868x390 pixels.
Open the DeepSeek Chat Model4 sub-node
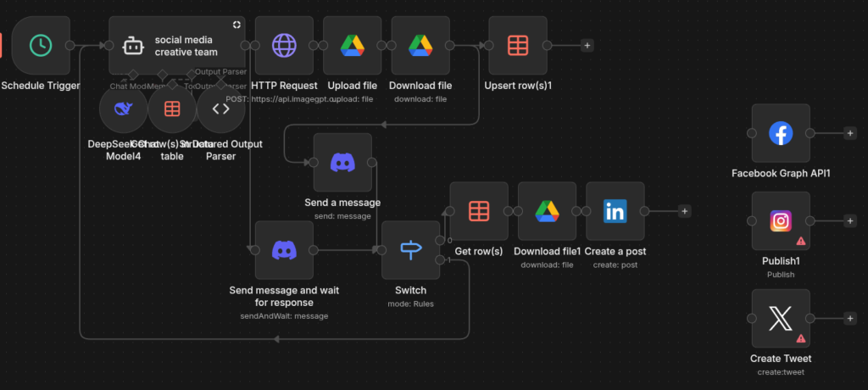[123, 109]
